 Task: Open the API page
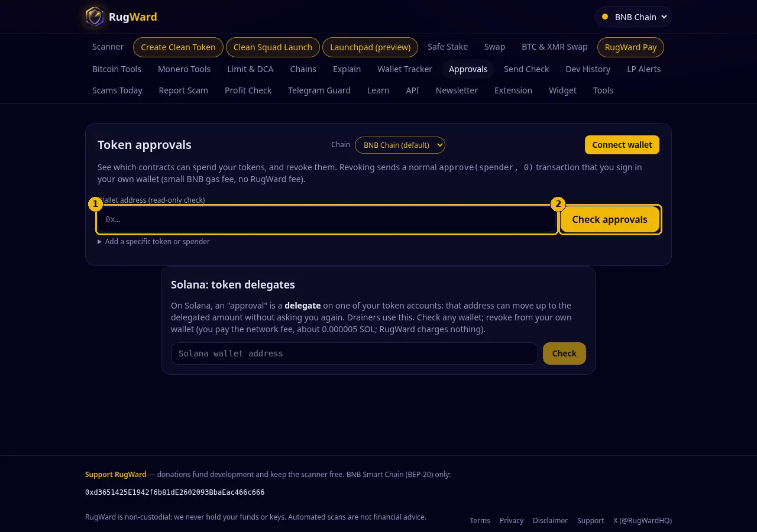point(412,90)
